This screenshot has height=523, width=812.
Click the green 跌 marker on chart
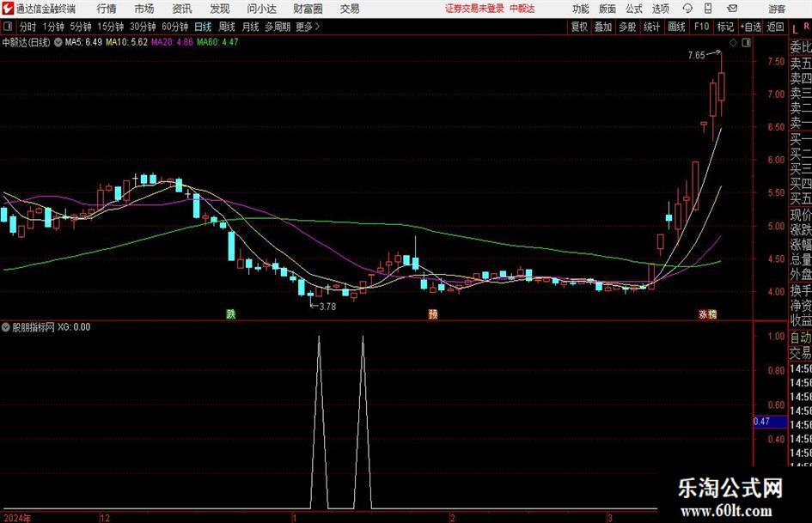[231, 313]
